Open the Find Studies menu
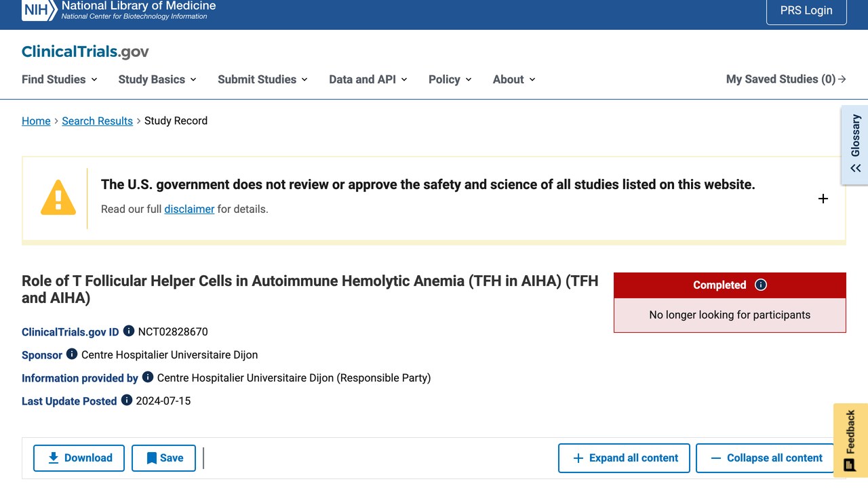Image resolution: width=868 pixels, height=488 pixels. coord(60,79)
